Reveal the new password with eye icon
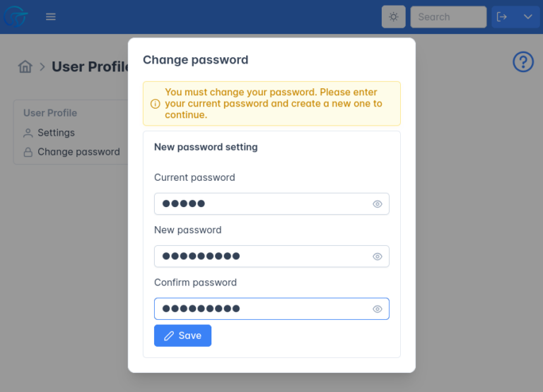The height and width of the screenshot is (392, 543). [x=378, y=256]
